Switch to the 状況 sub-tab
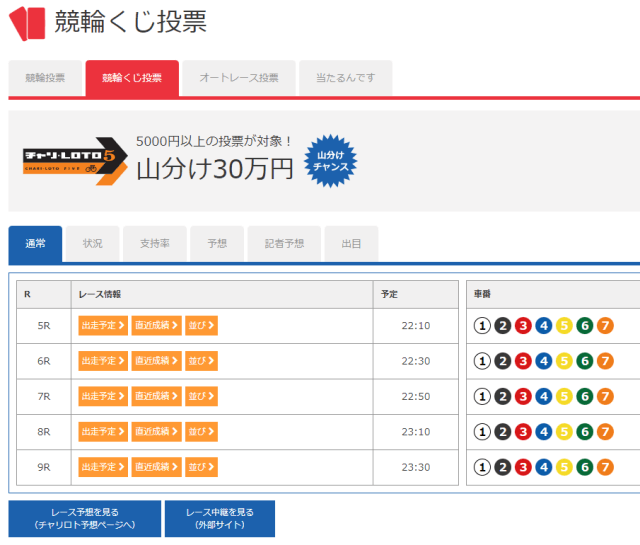Image resolution: width=640 pixels, height=545 pixels. 93,244
